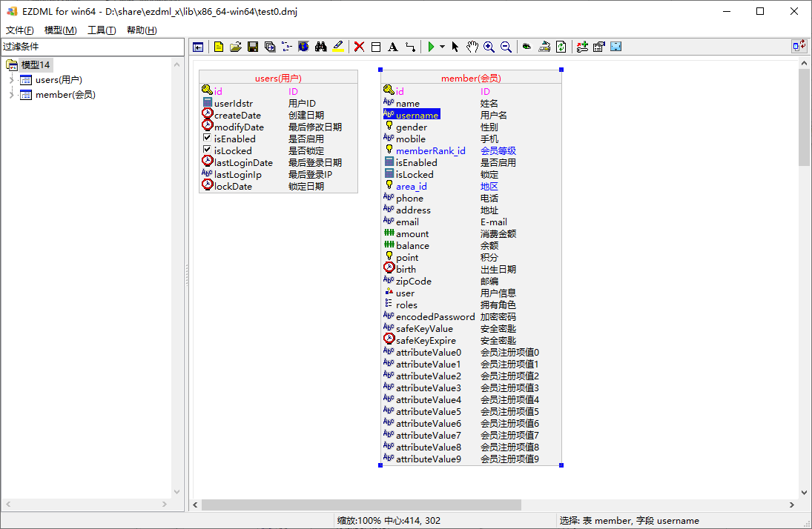This screenshot has width=812, height=529.
Task: Select users(用户) in the model tree
Action: point(59,80)
